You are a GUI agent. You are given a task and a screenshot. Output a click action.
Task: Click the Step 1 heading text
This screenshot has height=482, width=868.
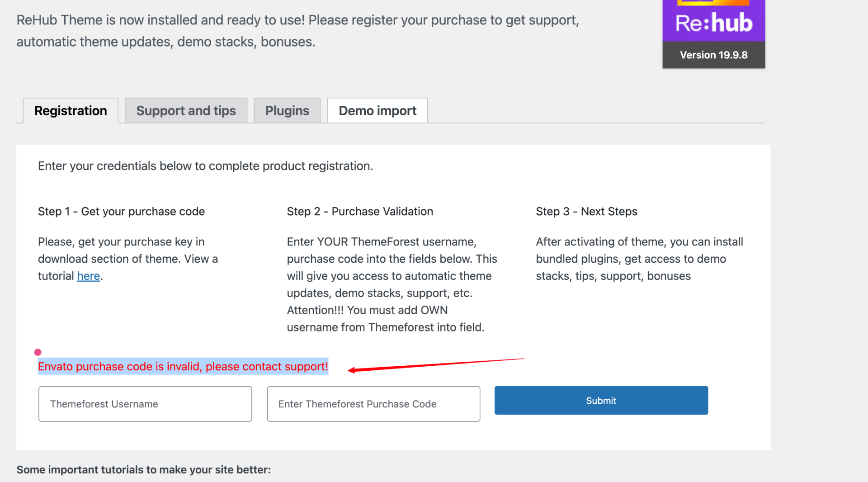click(x=121, y=212)
